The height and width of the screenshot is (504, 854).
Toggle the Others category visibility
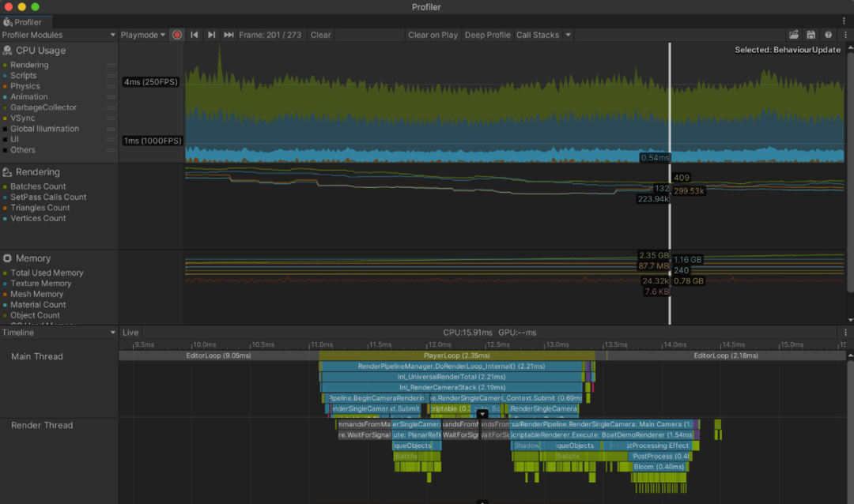(x=5, y=150)
